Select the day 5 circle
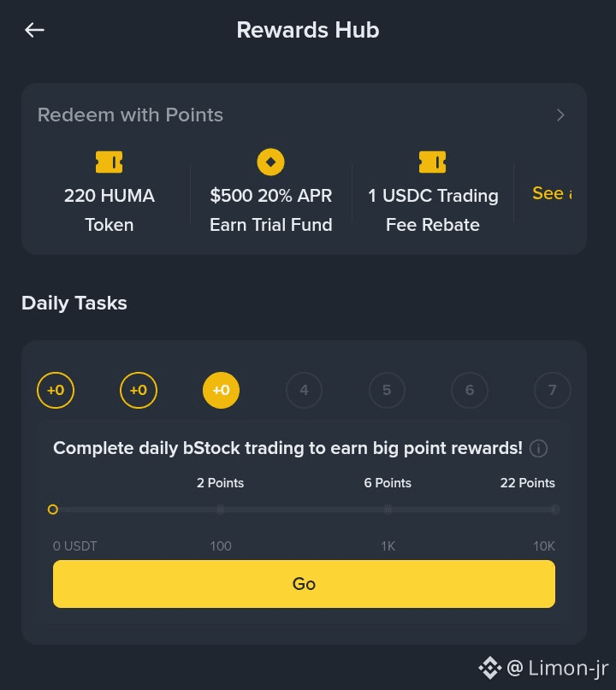616x690 pixels. 387,391
